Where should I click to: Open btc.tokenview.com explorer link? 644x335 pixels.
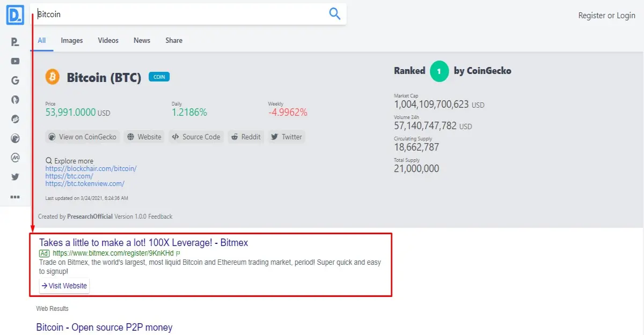(85, 183)
